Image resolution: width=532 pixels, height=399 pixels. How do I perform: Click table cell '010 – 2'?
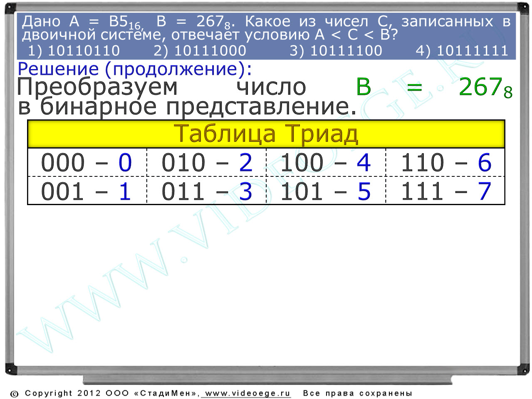(x=207, y=162)
